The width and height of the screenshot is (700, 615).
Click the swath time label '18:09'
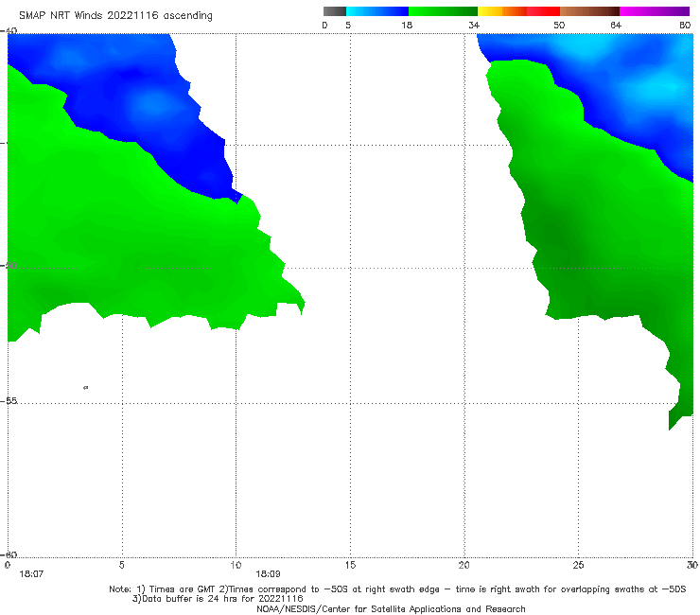pos(268,574)
